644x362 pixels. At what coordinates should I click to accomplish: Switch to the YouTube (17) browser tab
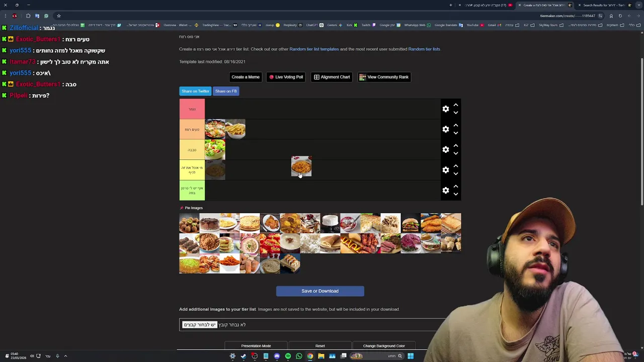pyautogui.click(x=485, y=5)
